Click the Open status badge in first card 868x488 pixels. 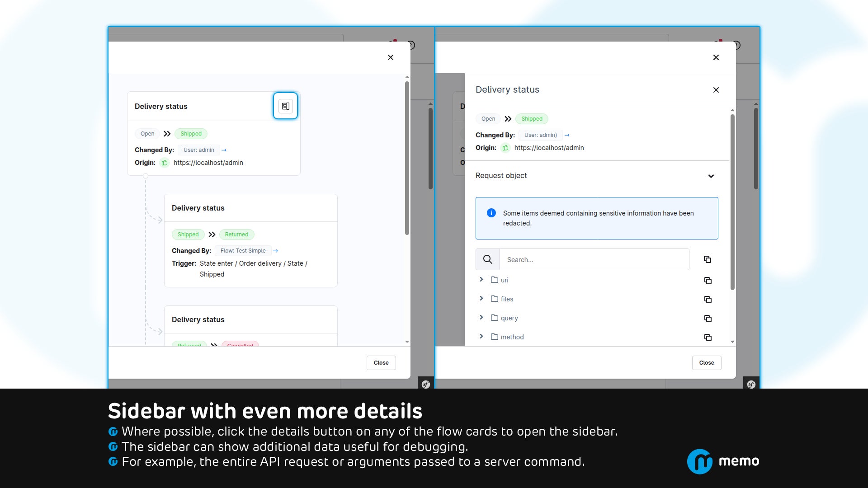[x=147, y=134]
